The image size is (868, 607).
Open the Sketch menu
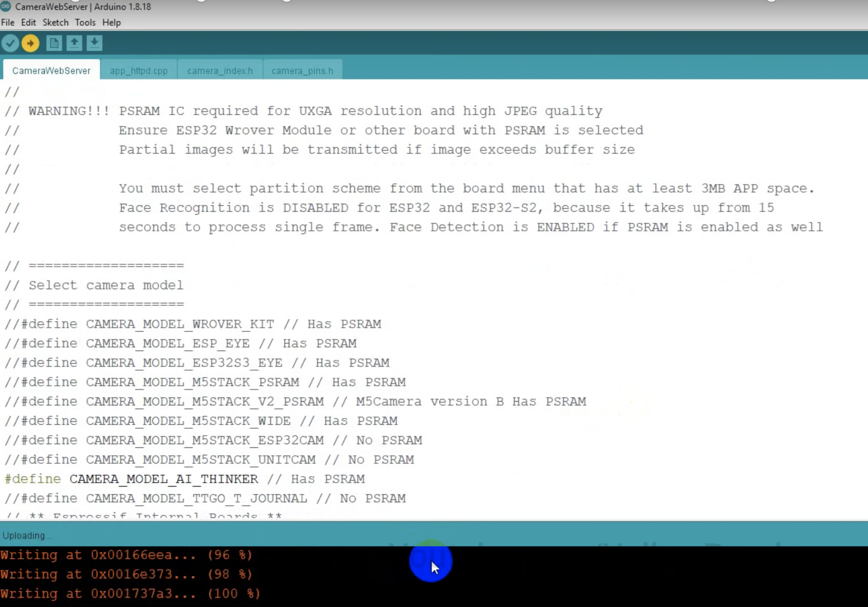[x=56, y=23]
